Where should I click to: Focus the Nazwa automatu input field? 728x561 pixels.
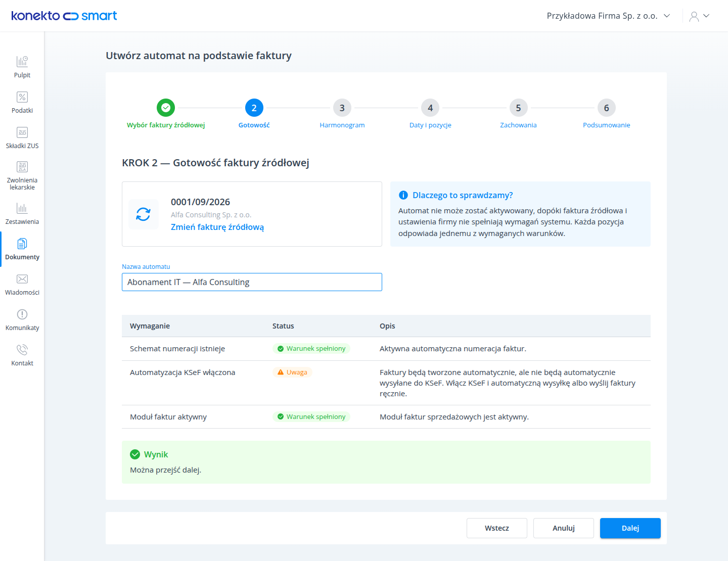point(252,282)
